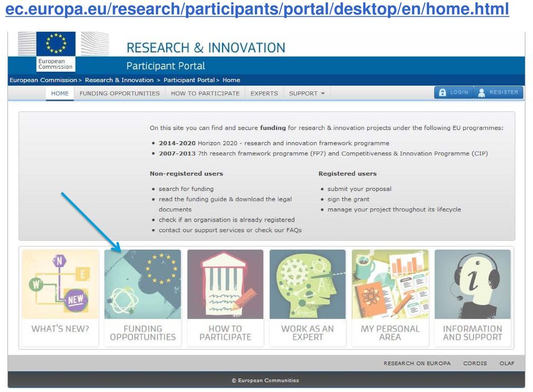This screenshot has height=392, width=533.
Task: Open the Funding Opportunities menu tab
Action: (x=120, y=93)
